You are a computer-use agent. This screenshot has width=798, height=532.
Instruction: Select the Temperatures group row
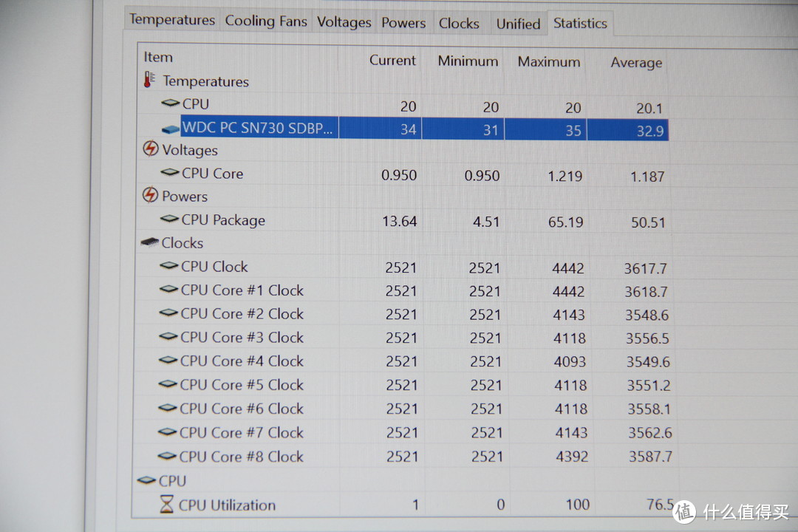point(205,81)
